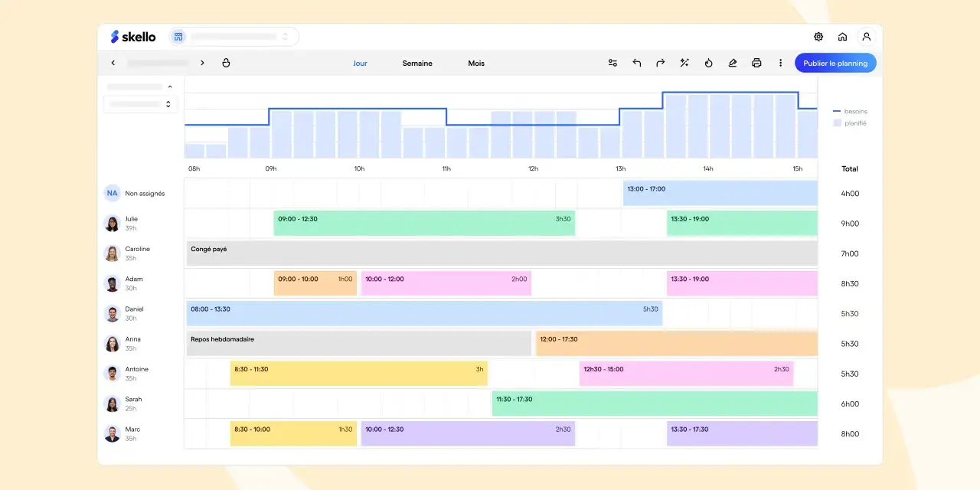
Task: Select Marc's 13:30 - 17:30 shift
Action: click(742, 433)
